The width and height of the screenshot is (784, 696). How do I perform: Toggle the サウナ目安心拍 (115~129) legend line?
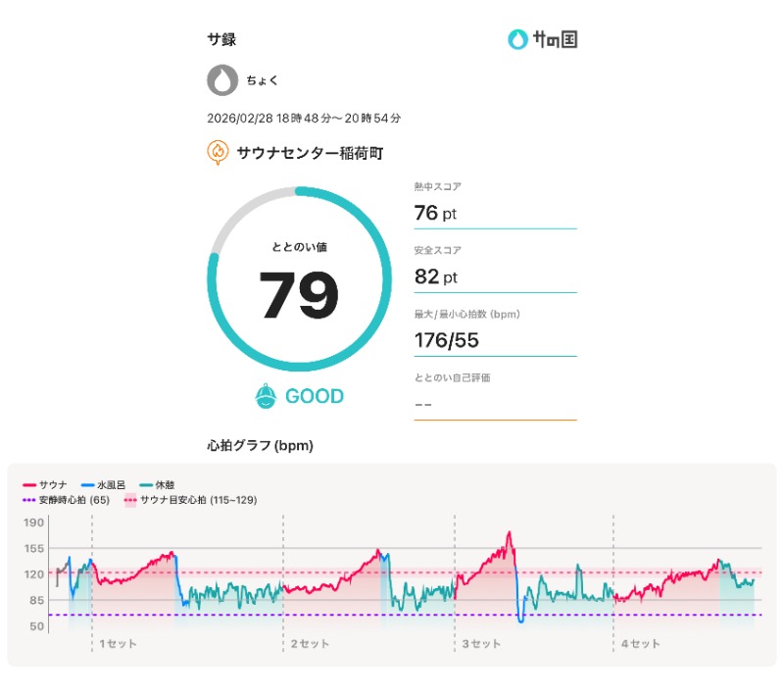pos(191,500)
